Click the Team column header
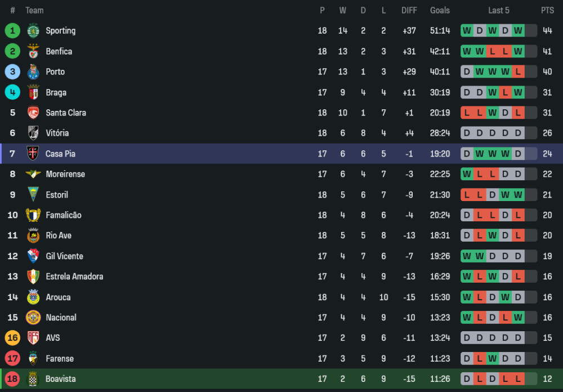 point(34,10)
